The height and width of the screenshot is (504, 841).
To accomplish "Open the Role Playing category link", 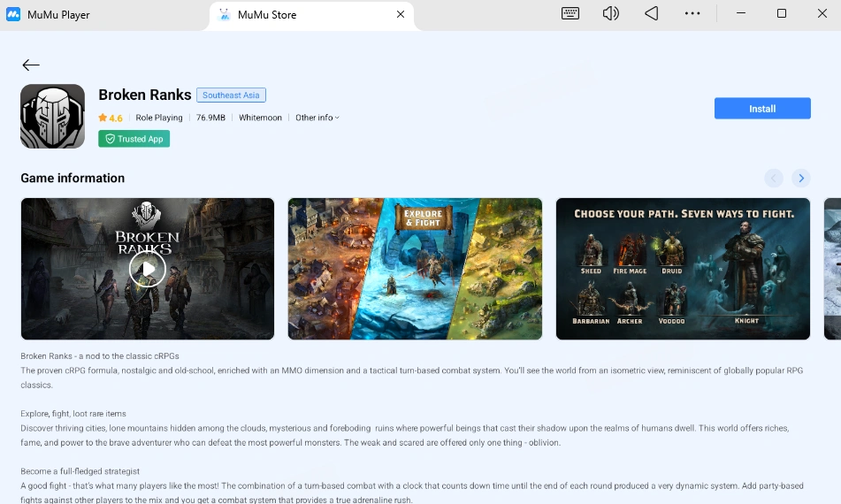I will coord(159,118).
